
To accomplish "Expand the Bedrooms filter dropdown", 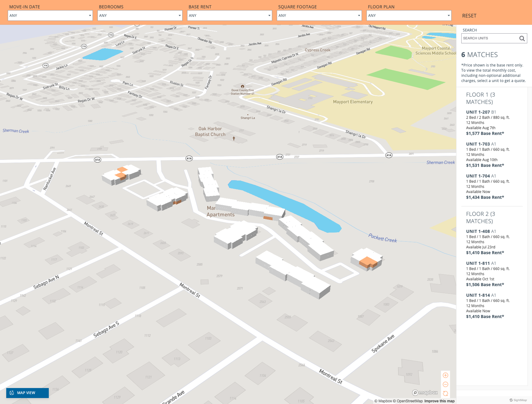I will pos(140,16).
